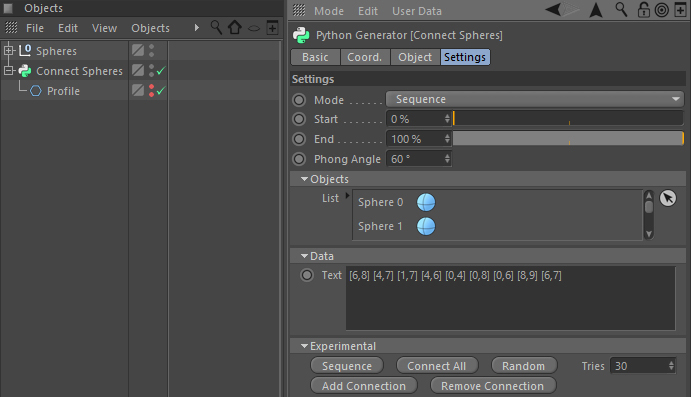This screenshot has width=691, height=397.
Task: Click the Attribute manager grip handle icon
Action: [299, 11]
